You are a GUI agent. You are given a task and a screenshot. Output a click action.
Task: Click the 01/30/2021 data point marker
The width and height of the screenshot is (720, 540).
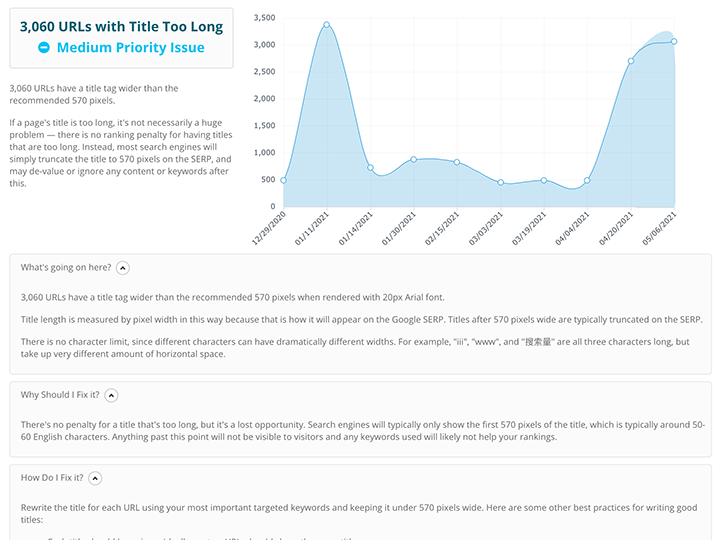point(413,160)
